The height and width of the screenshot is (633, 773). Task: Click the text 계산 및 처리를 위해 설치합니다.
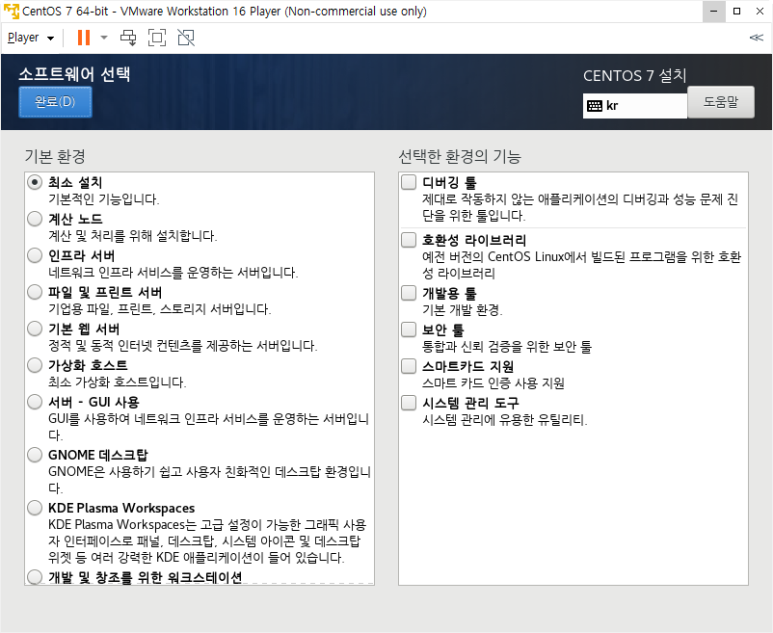click(x=133, y=236)
